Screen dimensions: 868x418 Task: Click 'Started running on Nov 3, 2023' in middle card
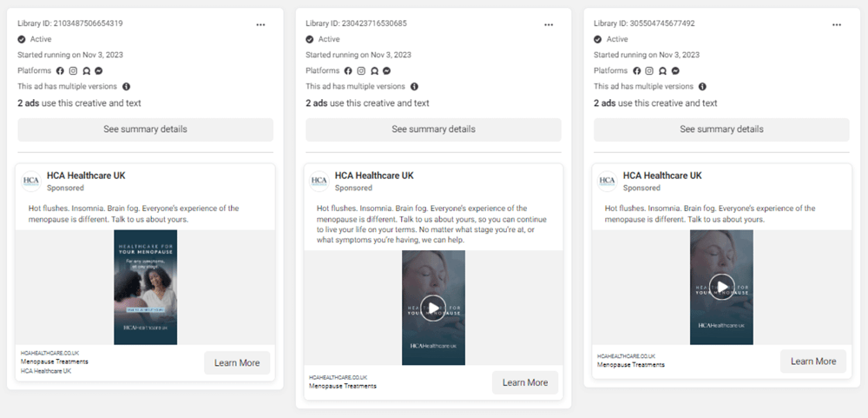358,55
